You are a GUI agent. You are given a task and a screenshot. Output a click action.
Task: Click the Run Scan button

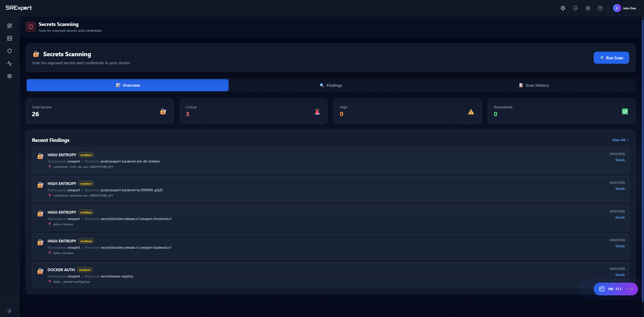point(611,57)
